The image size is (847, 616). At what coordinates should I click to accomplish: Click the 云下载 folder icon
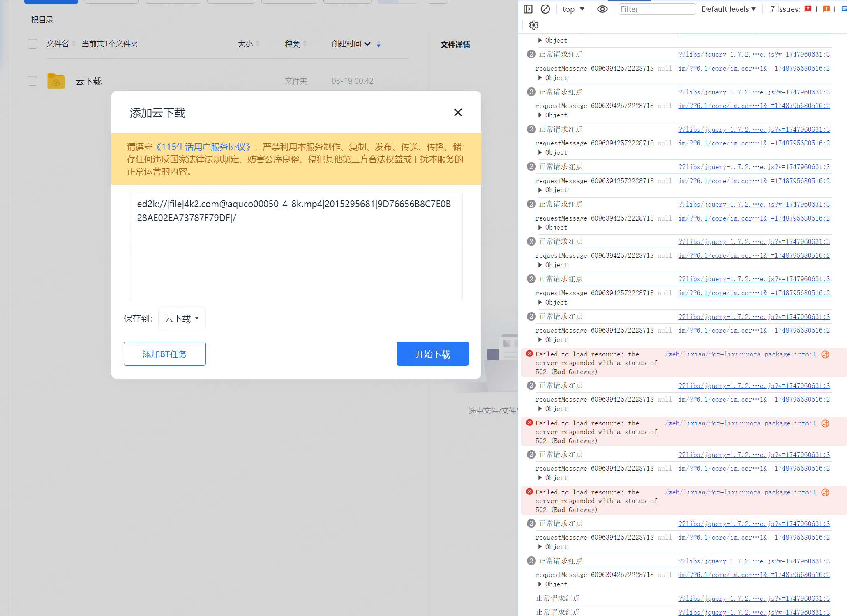pyautogui.click(x=56, y=81)
